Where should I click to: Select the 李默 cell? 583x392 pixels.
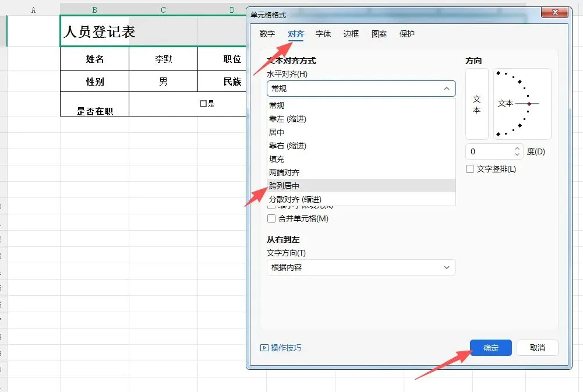[163, 59]
